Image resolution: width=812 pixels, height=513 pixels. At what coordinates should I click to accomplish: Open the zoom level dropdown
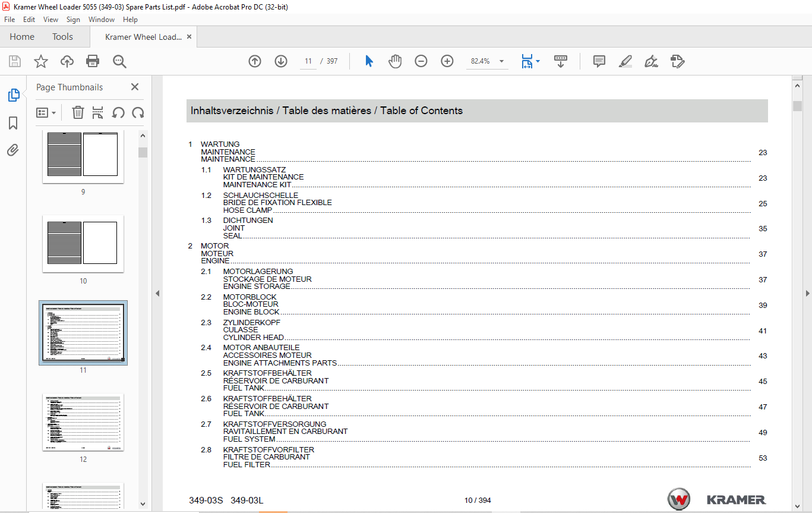click(x=502, y=61)
